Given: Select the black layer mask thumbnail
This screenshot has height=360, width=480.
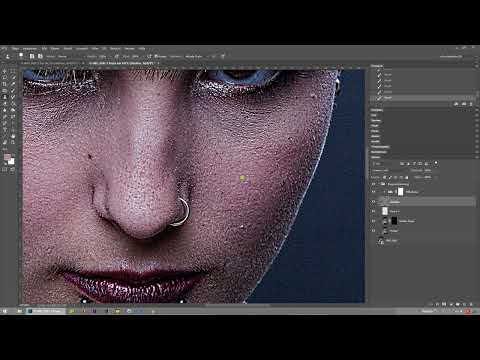Looking at the screenshot, I should click(394, 220).
